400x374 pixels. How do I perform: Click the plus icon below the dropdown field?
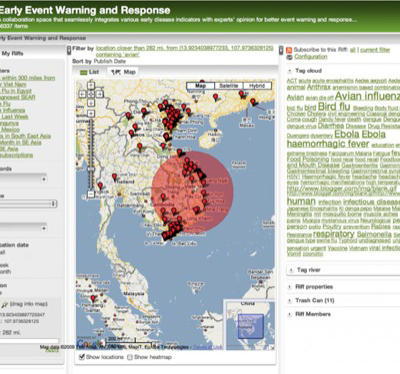(x=44, y=228)
